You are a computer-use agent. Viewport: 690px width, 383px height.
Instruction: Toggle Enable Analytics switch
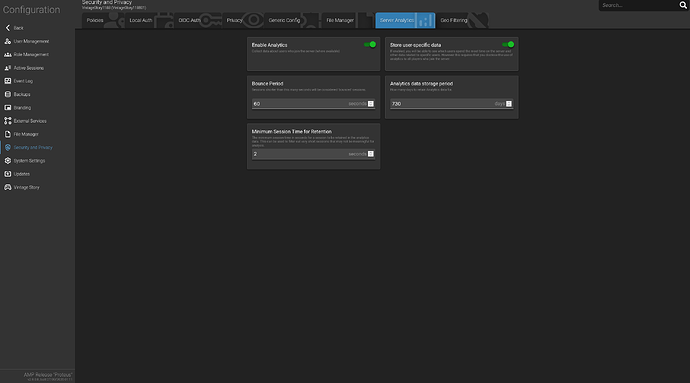click(x=370, y=44)
